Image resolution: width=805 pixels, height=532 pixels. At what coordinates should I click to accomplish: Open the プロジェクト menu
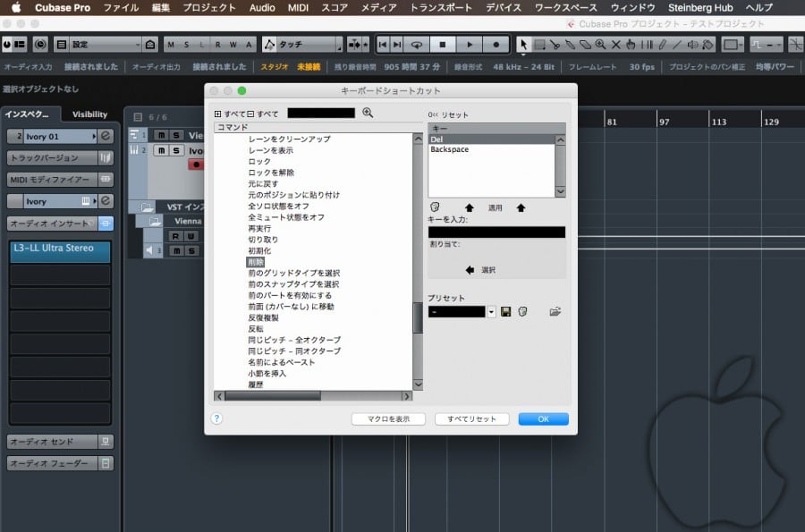209,8
